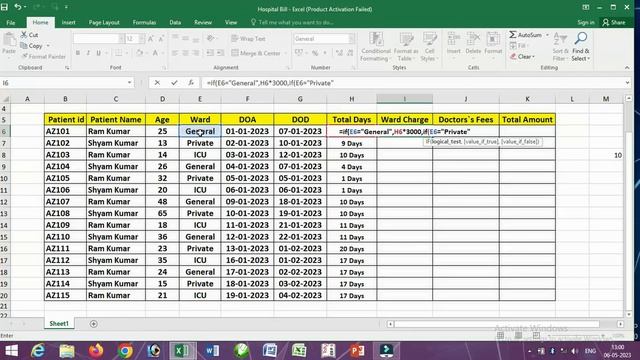
Task: Click vertical scrollbar down arrow
Action: tap(629, 314)
